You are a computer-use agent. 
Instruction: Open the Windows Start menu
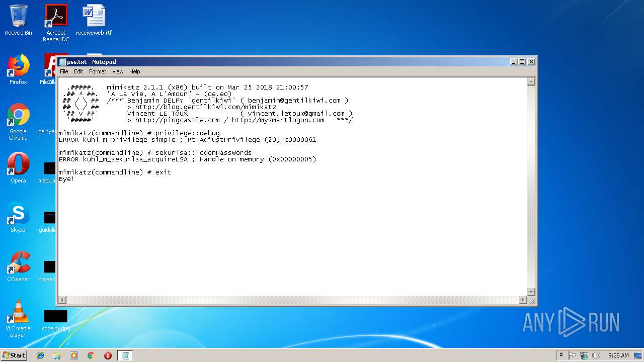(x=14, y=355)
